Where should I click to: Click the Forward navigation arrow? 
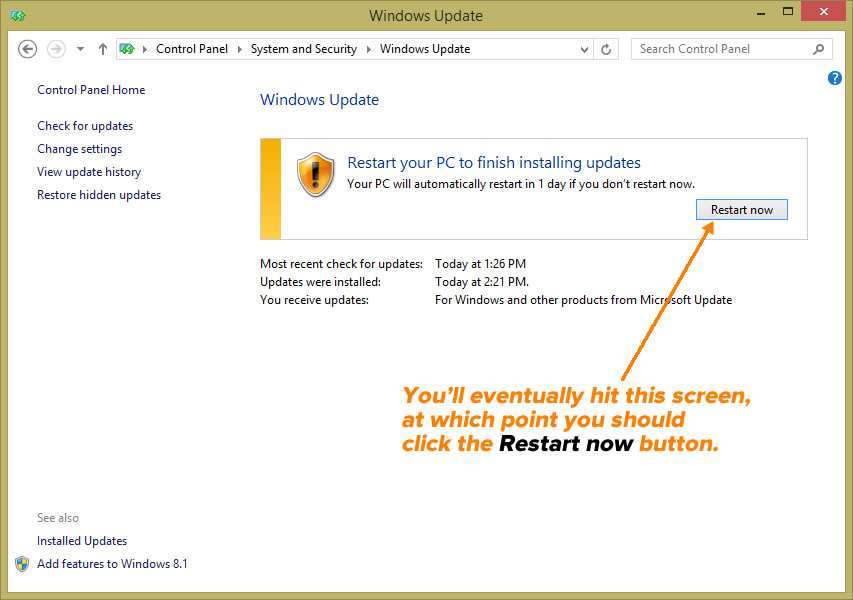click(x=56, y=49)
